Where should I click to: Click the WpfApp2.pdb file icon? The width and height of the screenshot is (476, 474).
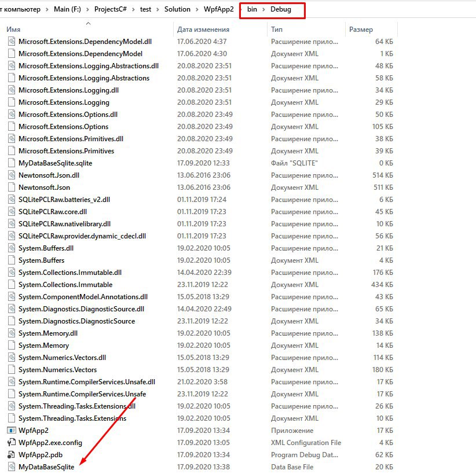(12, 454)
